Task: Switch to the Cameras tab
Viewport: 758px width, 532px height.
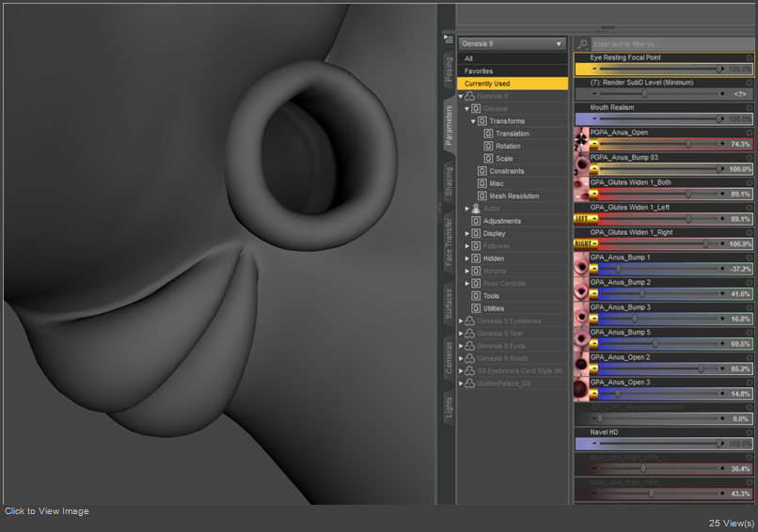Action: point(449,357)
